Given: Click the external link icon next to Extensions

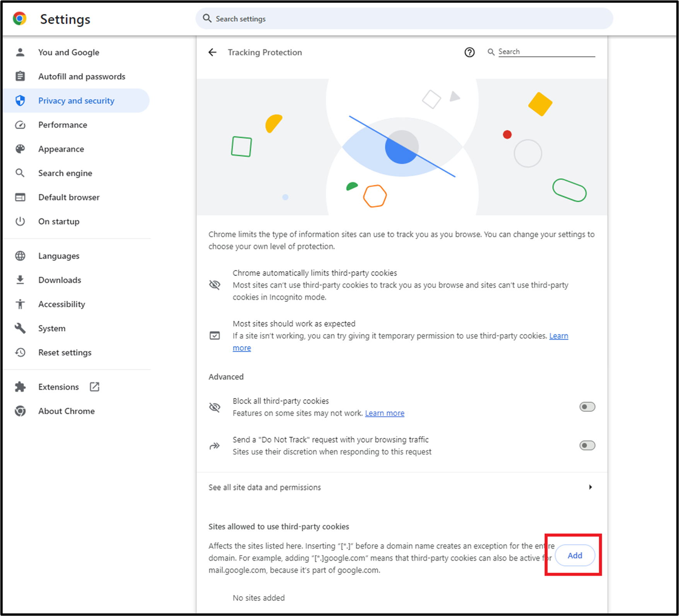Looking at the screenshot, I should pyautogui.click(x=94, y=387).
